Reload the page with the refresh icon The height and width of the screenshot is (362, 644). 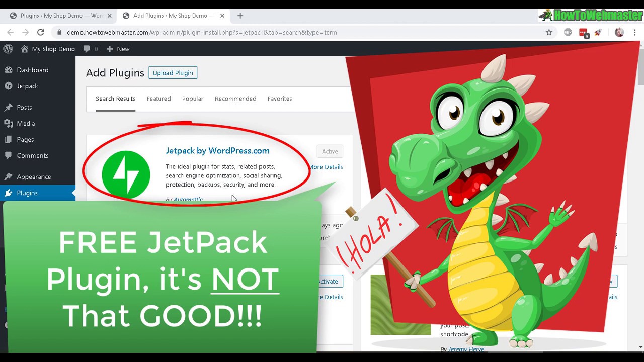41,32
